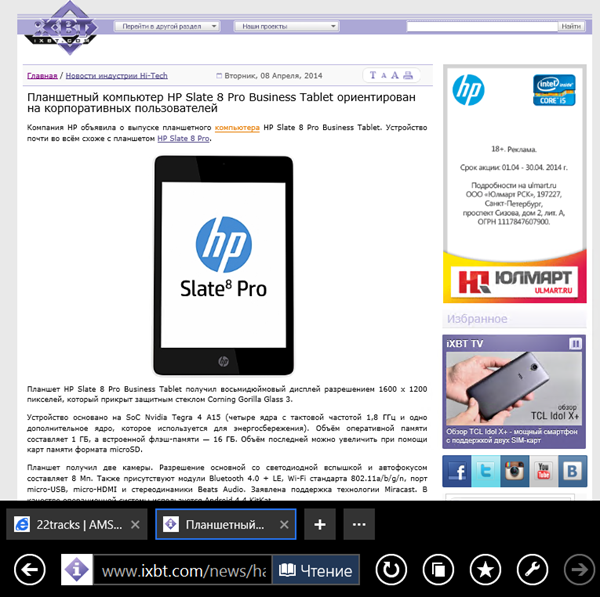Click the Intel Core i5 badge
Screen dimensions: 600x597
tap(554, 90)
